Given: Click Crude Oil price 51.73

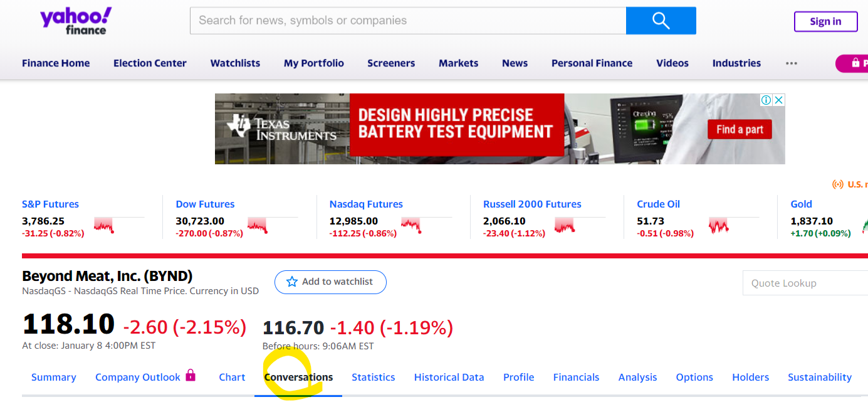Looking at the screenshot, I should (651, 221).
